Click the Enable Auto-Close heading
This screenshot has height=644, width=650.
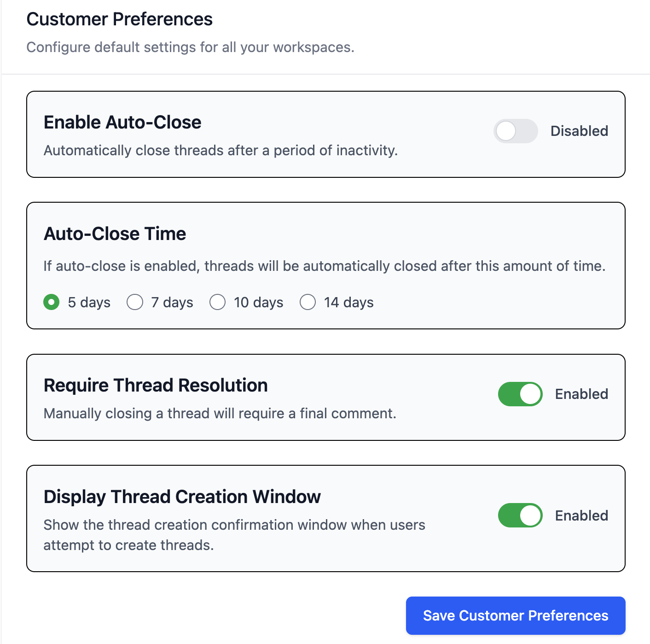click(x=122, y=122)
